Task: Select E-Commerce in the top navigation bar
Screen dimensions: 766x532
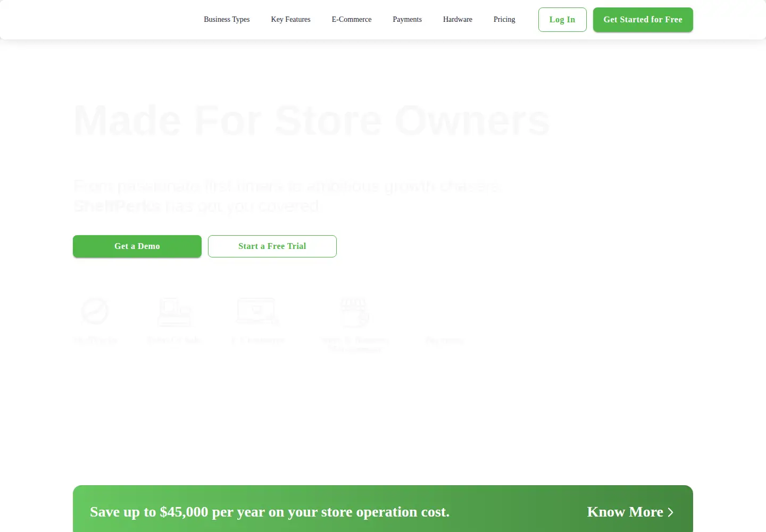Action: coord(352,20)
